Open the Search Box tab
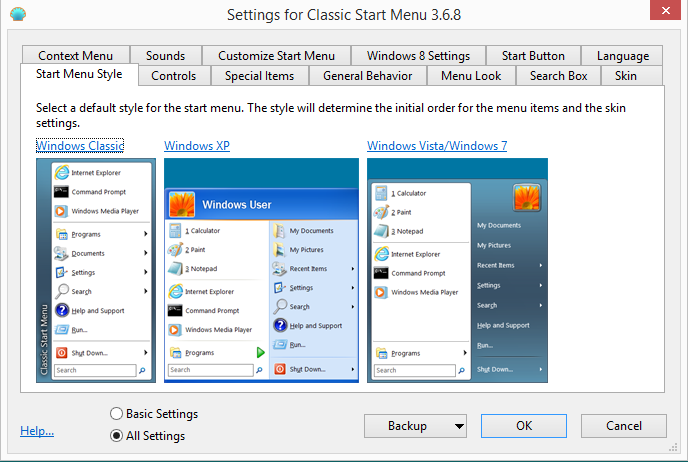 tap(559, 76)
